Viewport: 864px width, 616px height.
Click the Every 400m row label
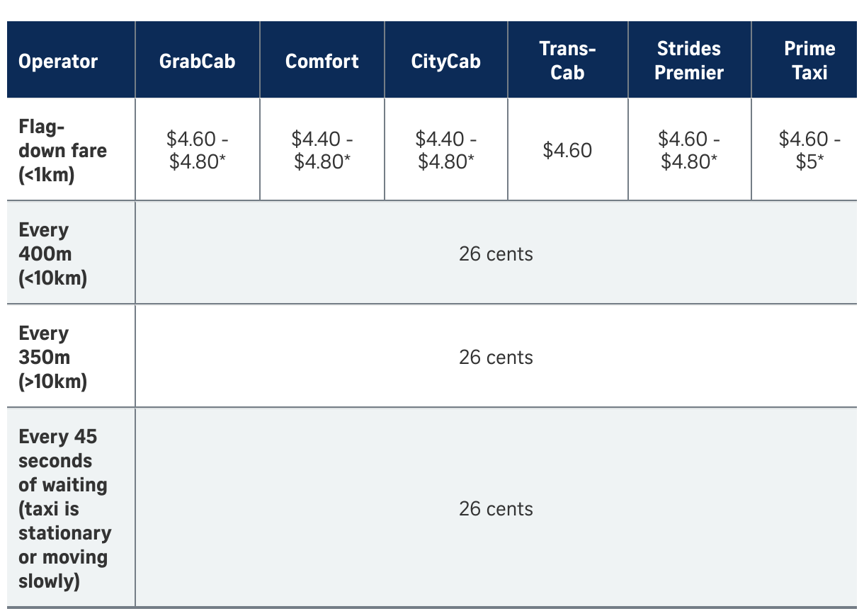52,253
